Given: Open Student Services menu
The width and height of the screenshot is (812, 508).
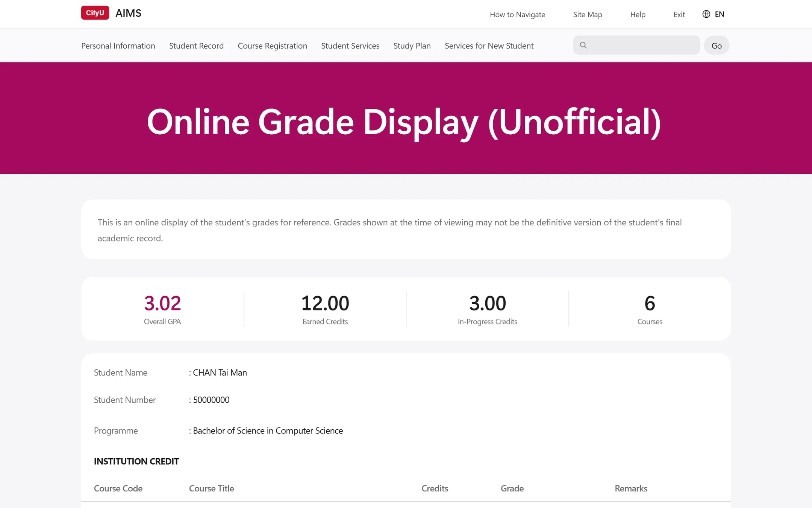Looking at the screenshot, I should coord(350,46).
